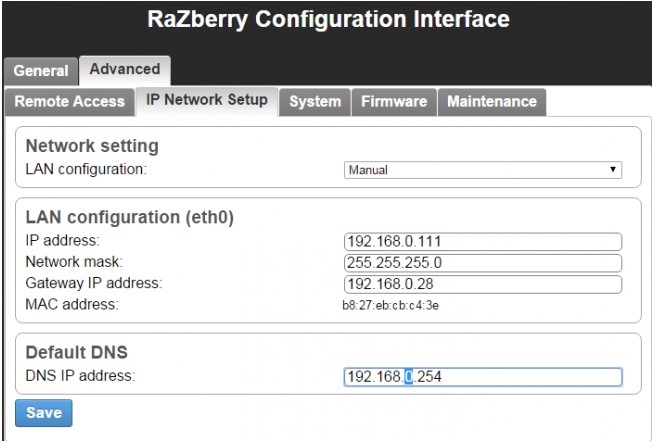Image resolution: width=659 pixels, height=448 pixels.
Task: Open the Maintenance tab
Action: coord(492,102)
